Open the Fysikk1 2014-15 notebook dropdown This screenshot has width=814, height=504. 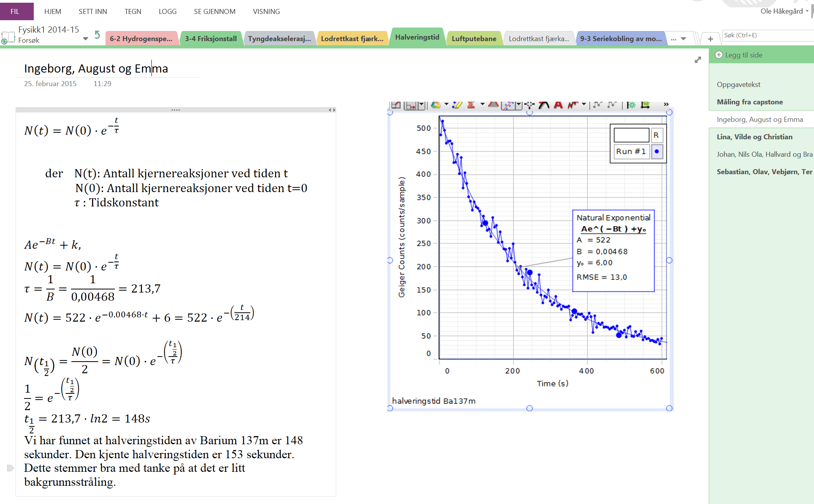85,38
